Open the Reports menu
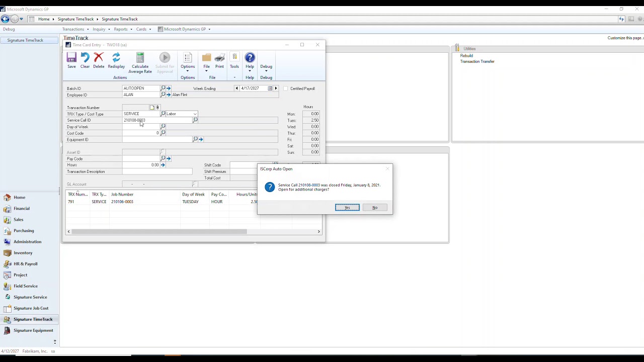Viewport: 644px width, 362px height. (x=123, y=29)
